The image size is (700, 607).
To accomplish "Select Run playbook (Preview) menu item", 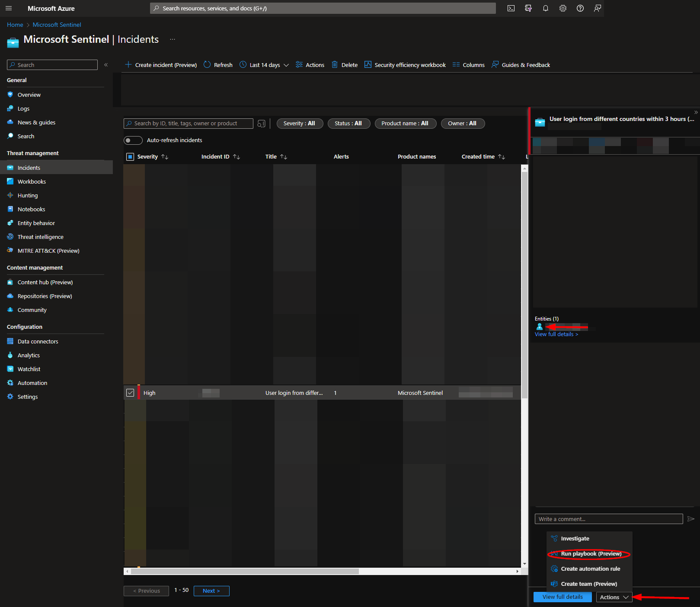I will click(x=590, y=554).
